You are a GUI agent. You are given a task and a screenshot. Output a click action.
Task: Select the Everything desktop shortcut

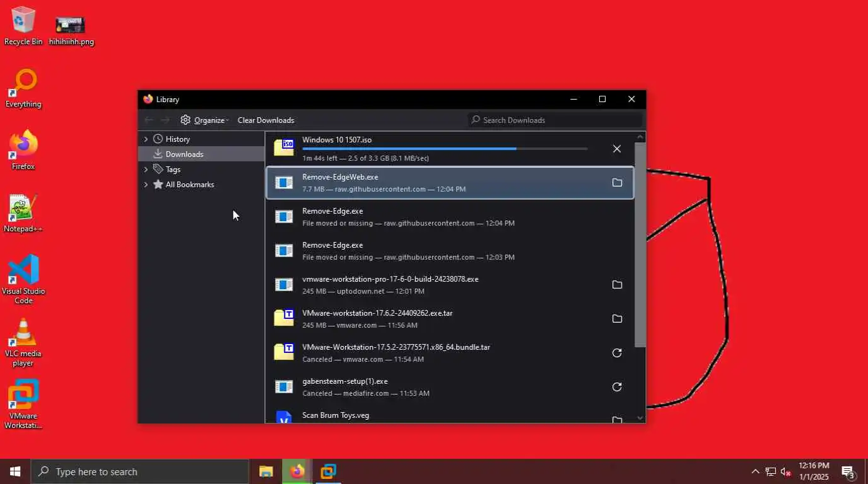pyautogui.click(x=23, y=88)
